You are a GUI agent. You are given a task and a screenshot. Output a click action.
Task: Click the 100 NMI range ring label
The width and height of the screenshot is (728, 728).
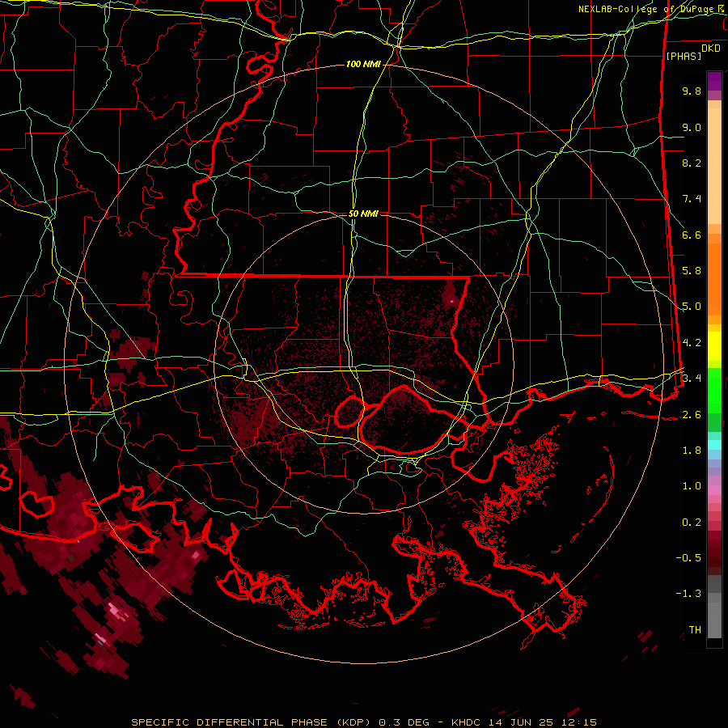click(x=363, y=64)
